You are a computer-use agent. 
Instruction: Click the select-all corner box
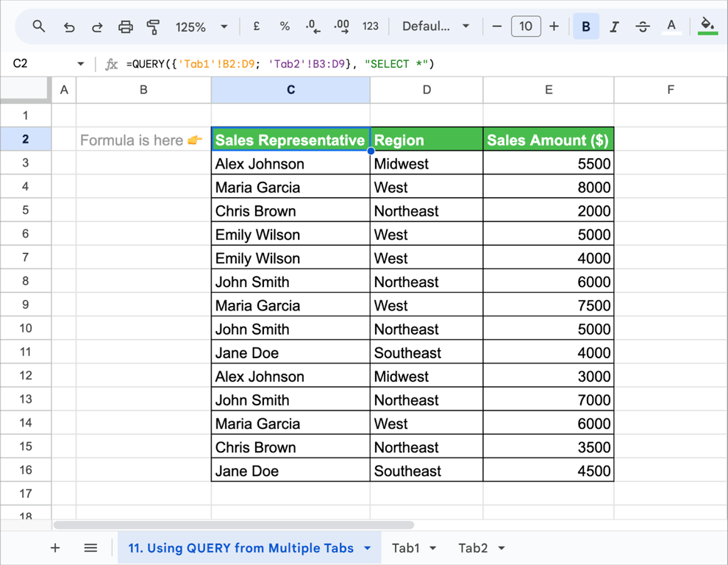(24, 89)
